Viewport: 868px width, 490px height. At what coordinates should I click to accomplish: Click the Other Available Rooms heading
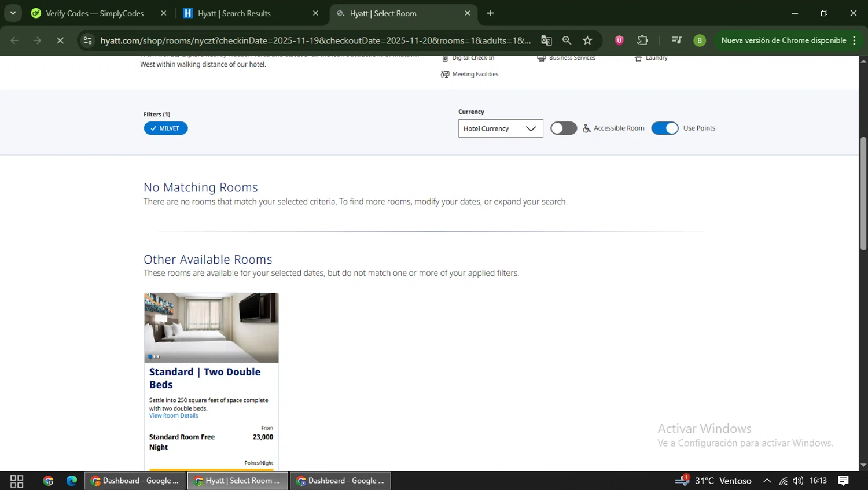click(208, 259)
